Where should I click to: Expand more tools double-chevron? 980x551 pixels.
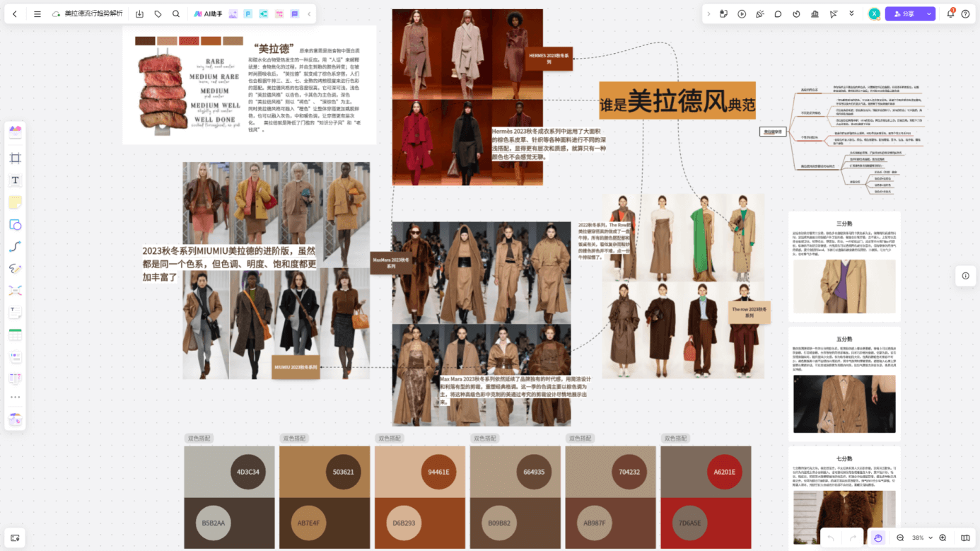pos(851,14)
